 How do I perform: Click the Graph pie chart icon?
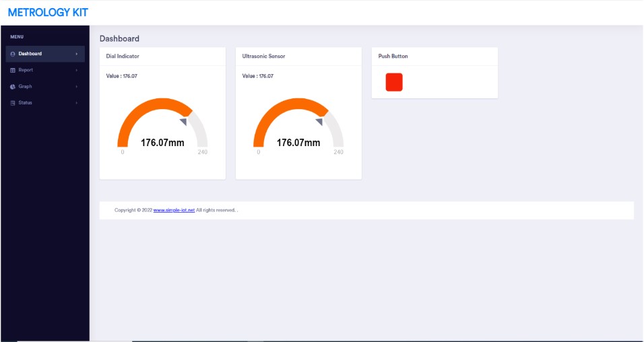[x=13, y=86]
